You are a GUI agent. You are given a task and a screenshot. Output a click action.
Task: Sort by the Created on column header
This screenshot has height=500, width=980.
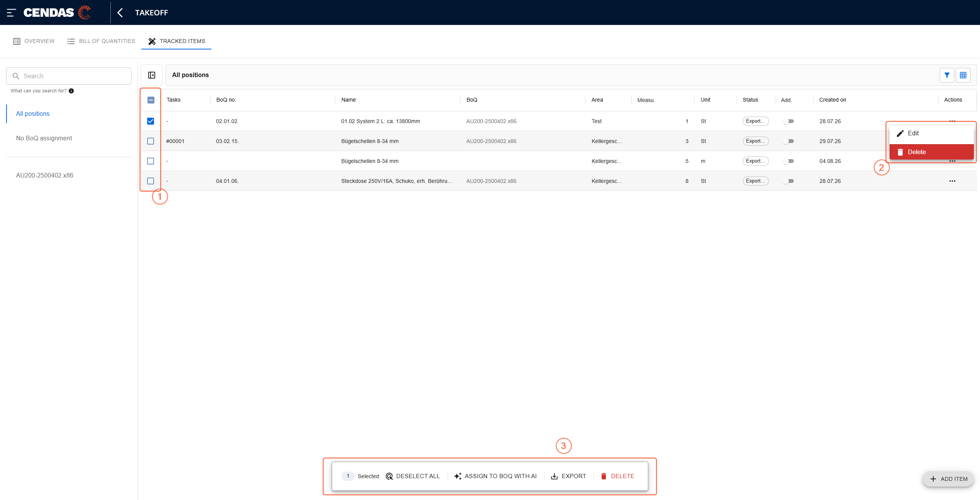click(833, 100)
